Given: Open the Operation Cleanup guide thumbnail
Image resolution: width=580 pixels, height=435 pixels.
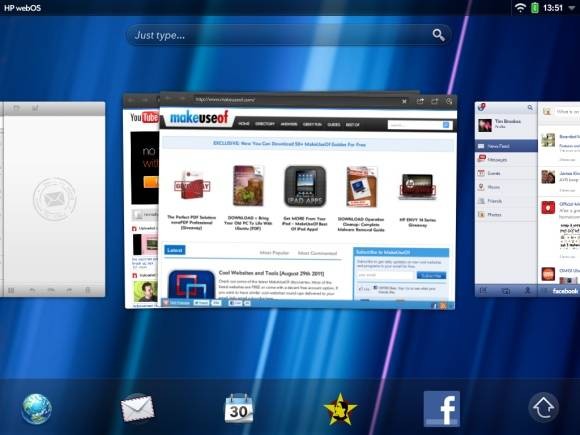Looking at the screenshot, I should [361, 187].
